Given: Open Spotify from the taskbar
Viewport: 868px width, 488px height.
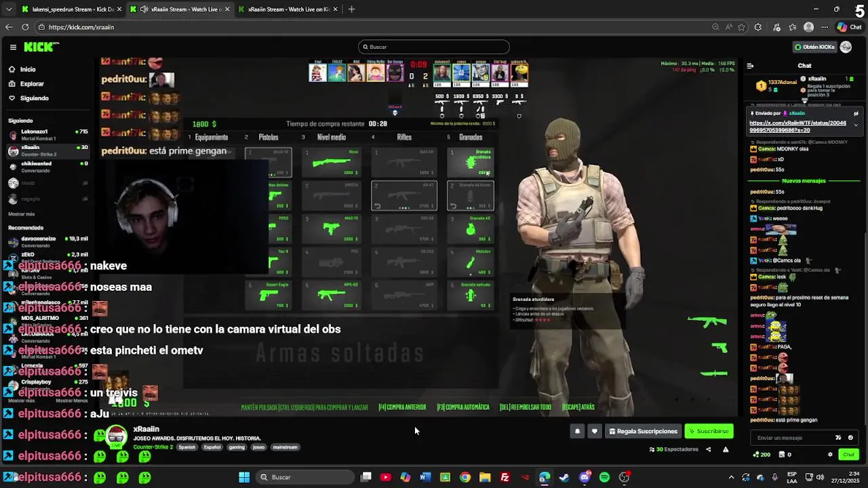Looking at the screenshot, I should pyautogui.click(x=604, y=477).
